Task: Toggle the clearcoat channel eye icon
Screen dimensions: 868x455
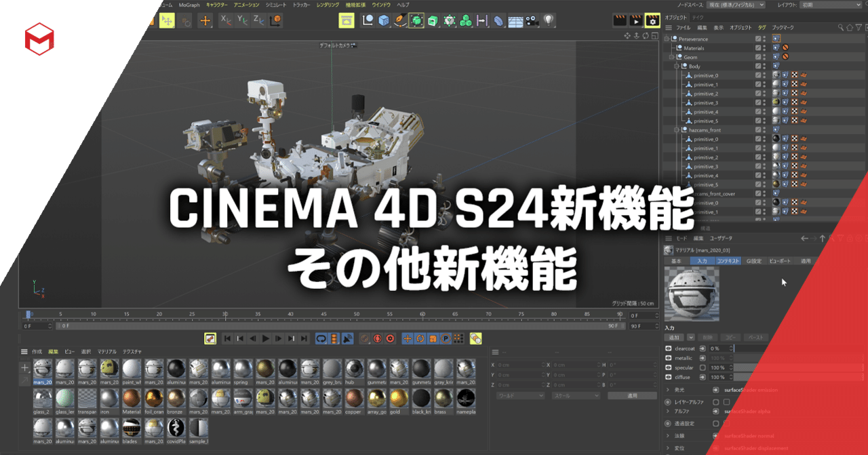Action: (669, 349)
